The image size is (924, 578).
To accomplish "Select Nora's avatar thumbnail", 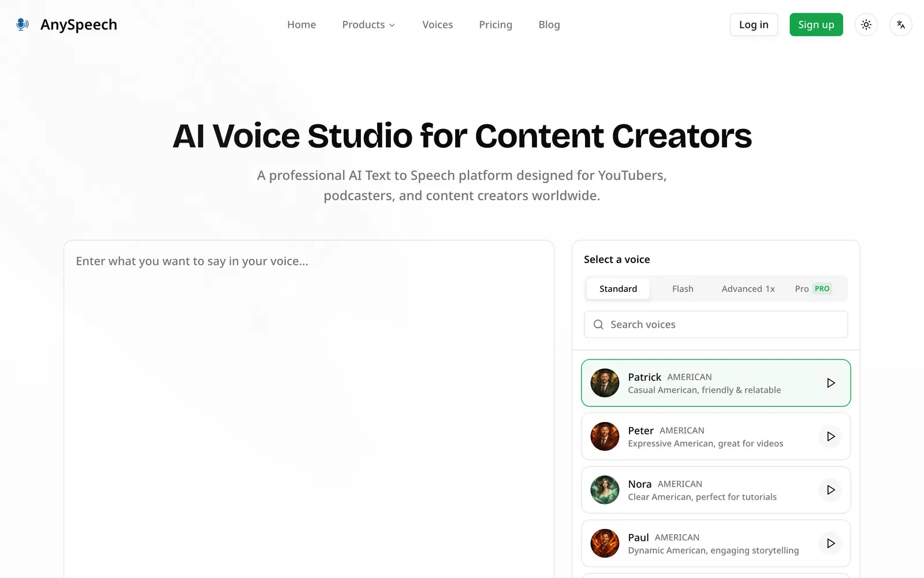I will click(605, 490).
